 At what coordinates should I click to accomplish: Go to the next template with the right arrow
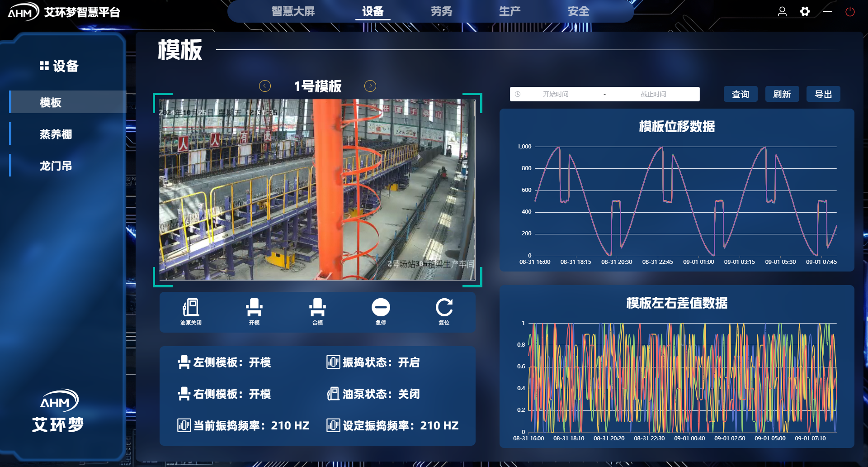point(370,86)
